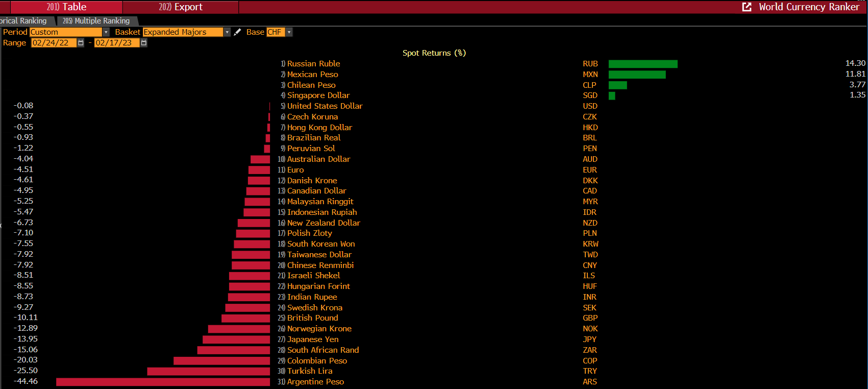The image size is (868, 389).
Task: Click on Hungarian Forint
Action: pos(318,286)
